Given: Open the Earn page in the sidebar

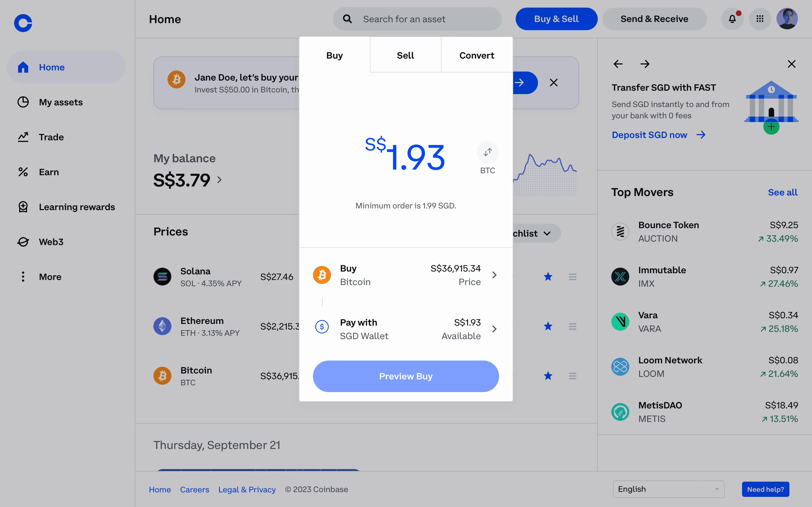Looking at the screenshot, I should 49,172.
